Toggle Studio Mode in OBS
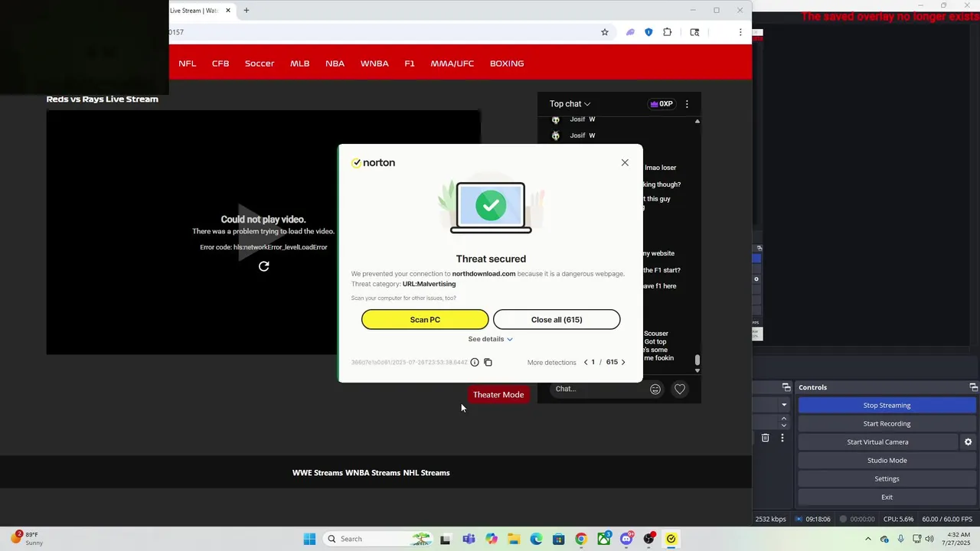Screen dimensions: 980x551 click(x=887, y=461)
